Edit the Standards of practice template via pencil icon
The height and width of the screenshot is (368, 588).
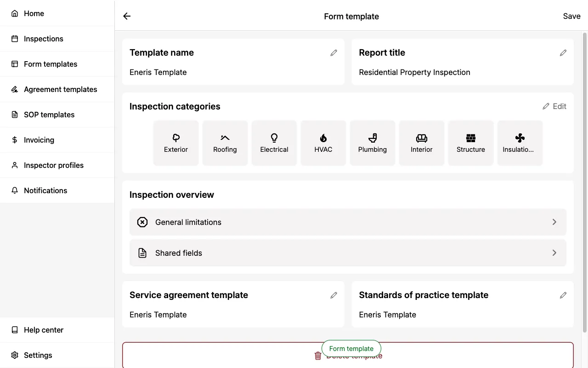(563, 295)
